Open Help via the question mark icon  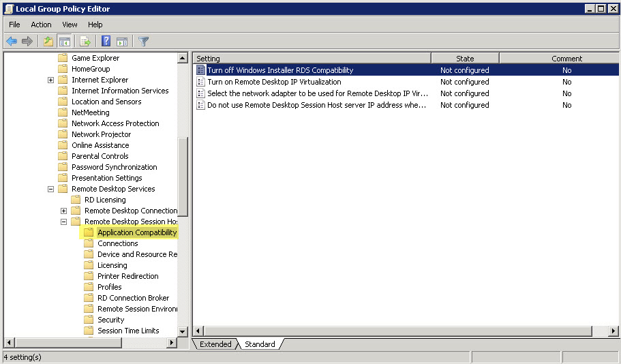pyautogui.click(x=106, y=42)
